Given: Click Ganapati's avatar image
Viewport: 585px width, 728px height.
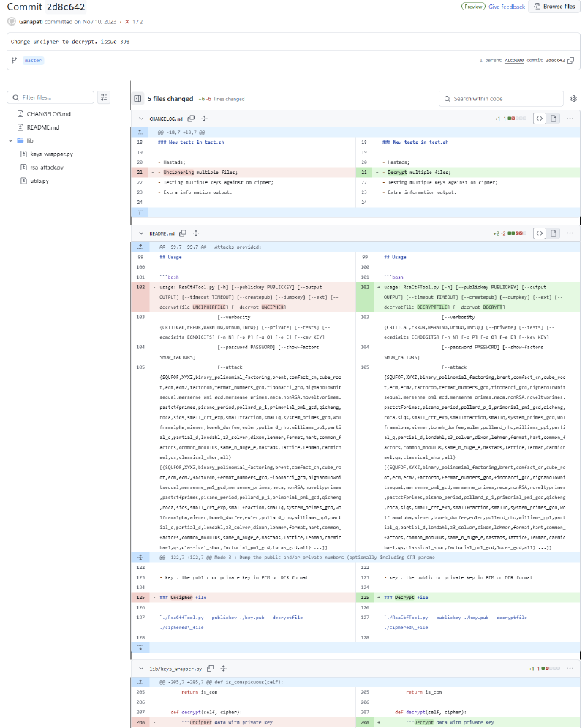Looking at the screenshot, I should pos(12,22).
